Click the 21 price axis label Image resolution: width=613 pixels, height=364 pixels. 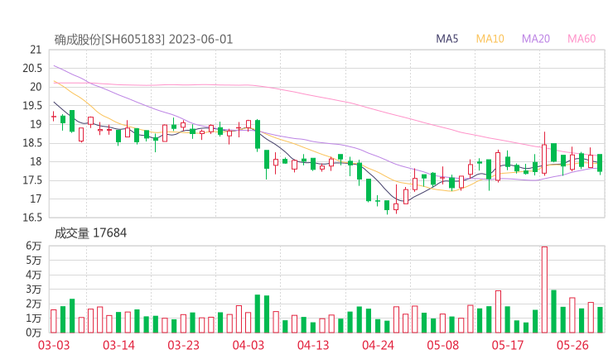(x=36, y=50)
